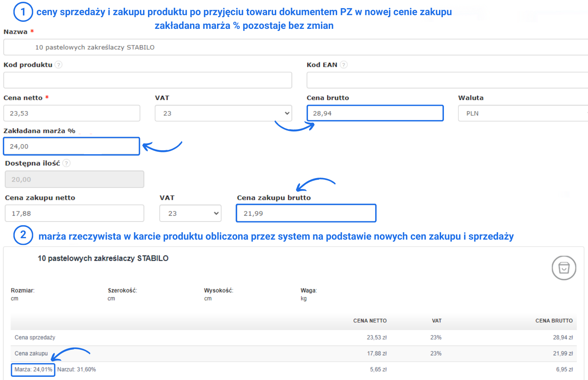Click help icon beside Dostępna ilość
Viewport: 588px width, 380px height.
click(x=67, y=163)
